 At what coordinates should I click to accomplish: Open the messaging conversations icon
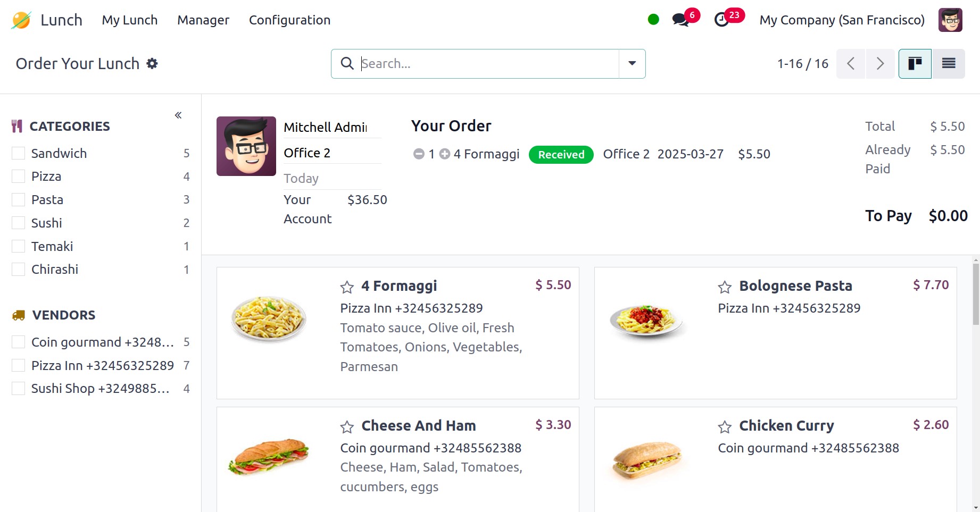pyautogui.click(x=680, y=20)
